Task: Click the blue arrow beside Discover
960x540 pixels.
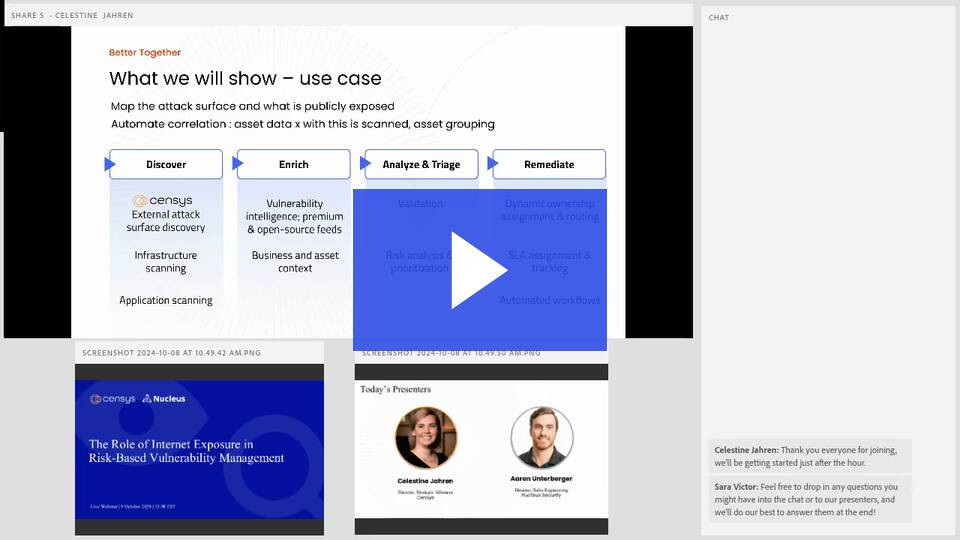Action: coord(110,163)
